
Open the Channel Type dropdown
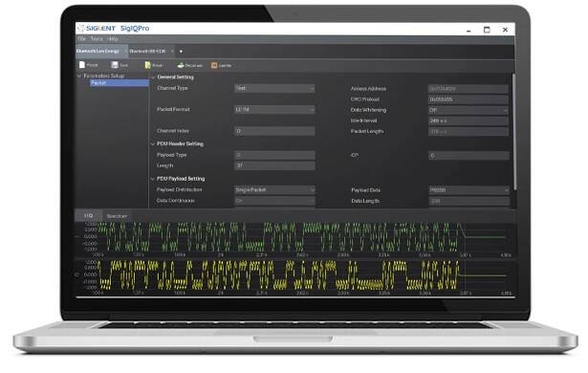(x=274, y=88)
